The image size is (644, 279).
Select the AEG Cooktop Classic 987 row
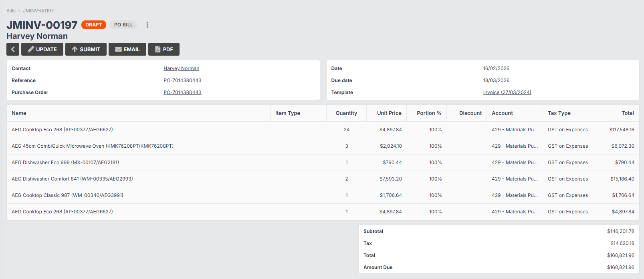tap(323, 195)
